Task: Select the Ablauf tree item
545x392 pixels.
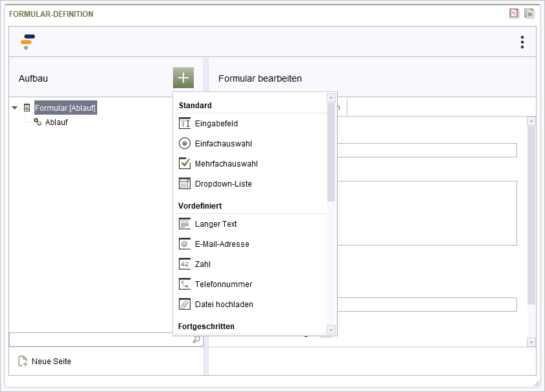Action: click(56, 122)
